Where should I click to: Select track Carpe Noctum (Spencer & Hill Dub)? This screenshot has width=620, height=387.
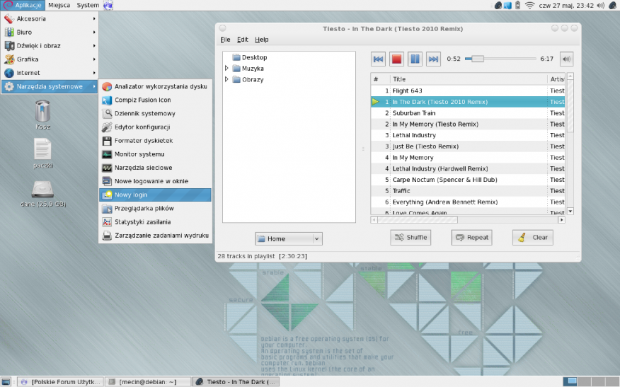click(468, 179)
